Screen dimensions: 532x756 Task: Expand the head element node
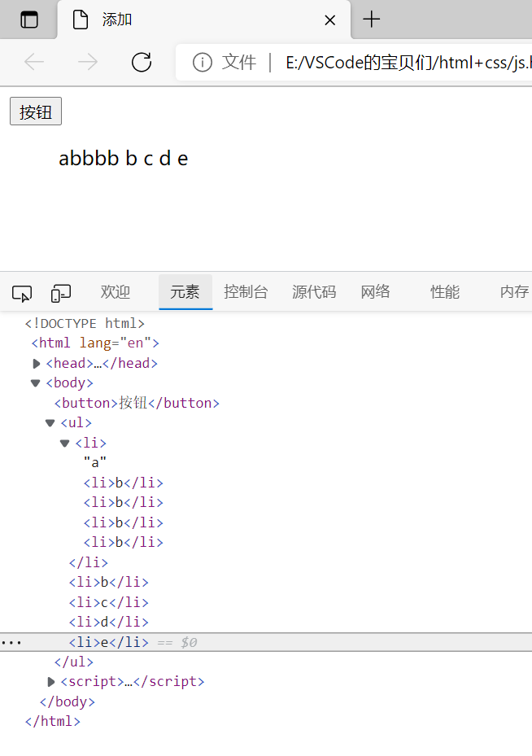tap(36, 364)
